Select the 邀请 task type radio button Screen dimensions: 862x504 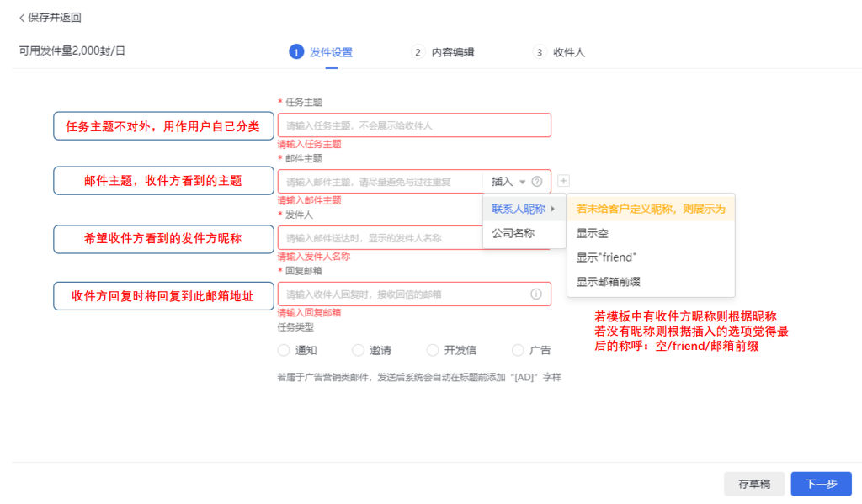(x=358, y=350)
